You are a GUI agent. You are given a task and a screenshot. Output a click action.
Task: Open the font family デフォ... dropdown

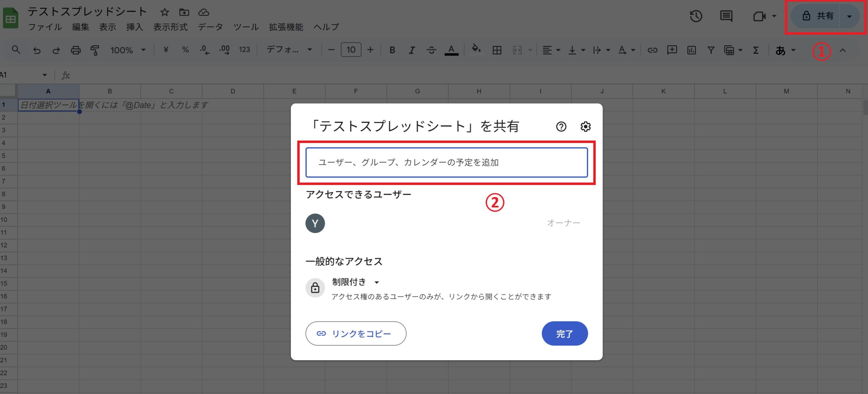pos(289,50)
